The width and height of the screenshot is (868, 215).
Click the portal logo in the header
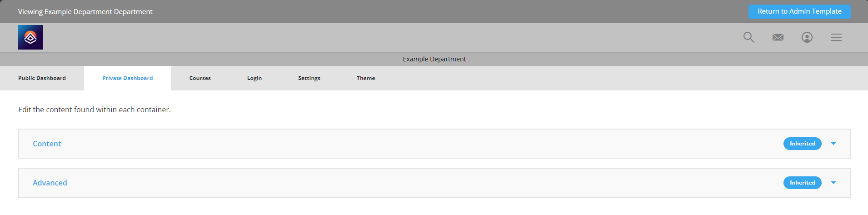30,37
